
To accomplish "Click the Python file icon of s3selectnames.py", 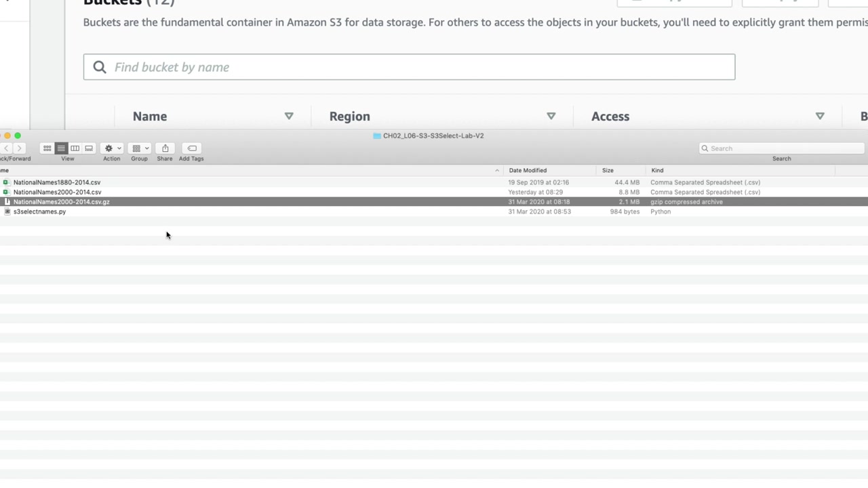I will tap(7, 211).
